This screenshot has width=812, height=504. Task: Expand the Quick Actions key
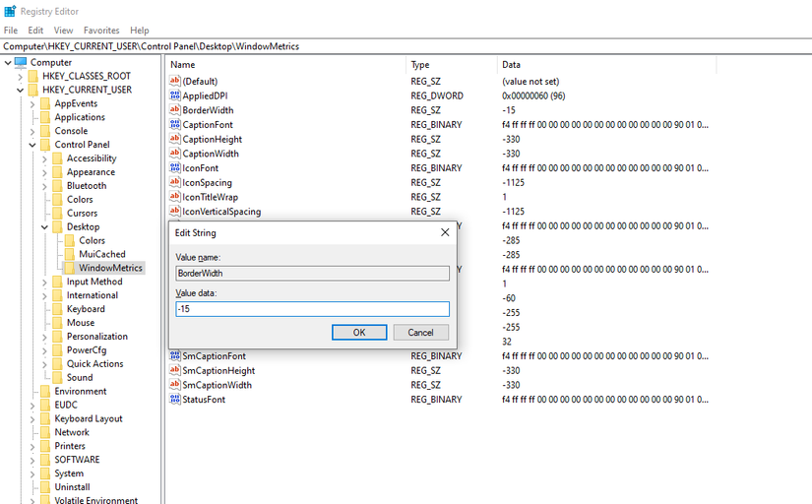(x=44, y=364)
